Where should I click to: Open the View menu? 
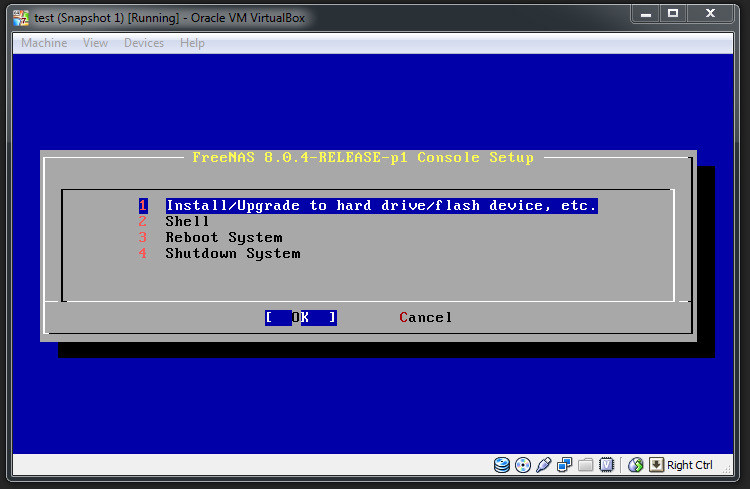tap(96, 43)
